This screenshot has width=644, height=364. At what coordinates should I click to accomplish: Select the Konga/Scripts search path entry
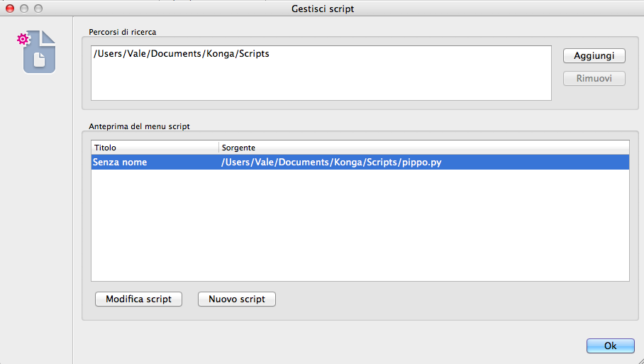[181, 54]
